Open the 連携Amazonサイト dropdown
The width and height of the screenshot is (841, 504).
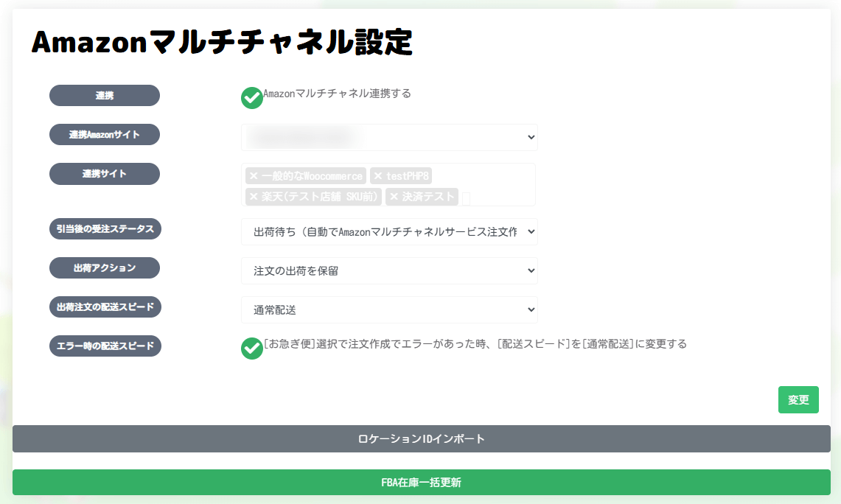389,137
